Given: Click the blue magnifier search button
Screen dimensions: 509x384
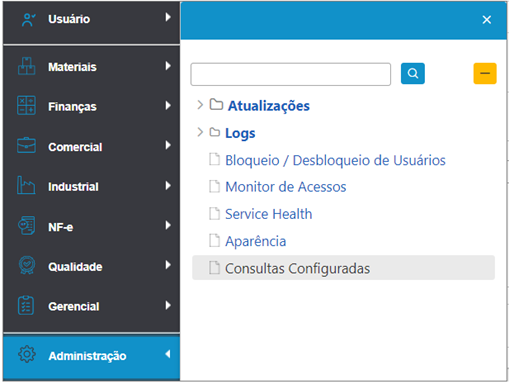Looking at the screenshot, I should [413, 73].
